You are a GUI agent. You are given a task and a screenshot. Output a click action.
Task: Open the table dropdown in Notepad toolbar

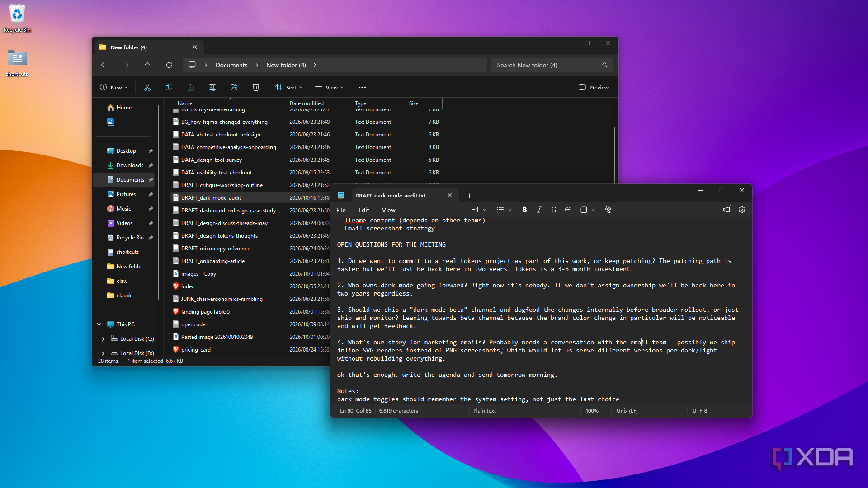588,210
